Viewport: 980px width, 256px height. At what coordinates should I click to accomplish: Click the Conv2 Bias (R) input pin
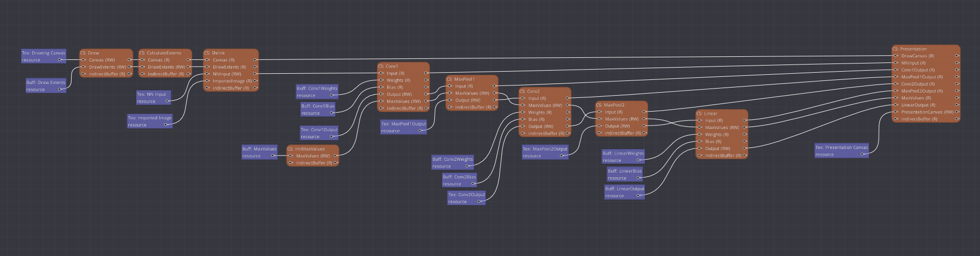pos(523,119)
